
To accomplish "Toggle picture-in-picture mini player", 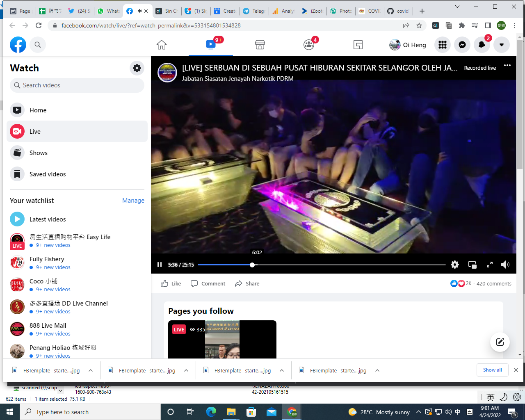I will pos(472,265).
